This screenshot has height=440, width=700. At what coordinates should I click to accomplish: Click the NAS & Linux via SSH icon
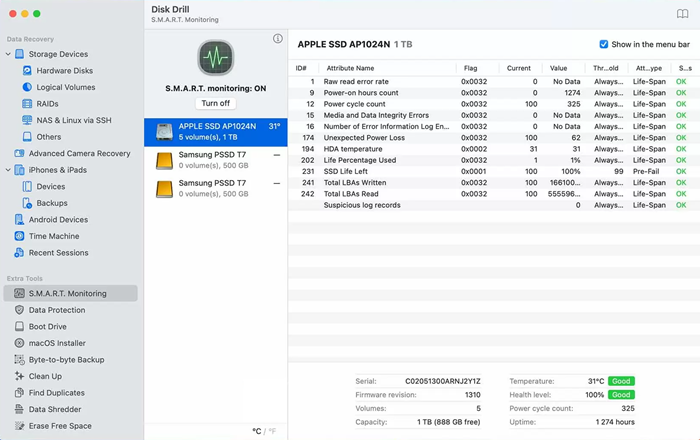click(27, 120)
